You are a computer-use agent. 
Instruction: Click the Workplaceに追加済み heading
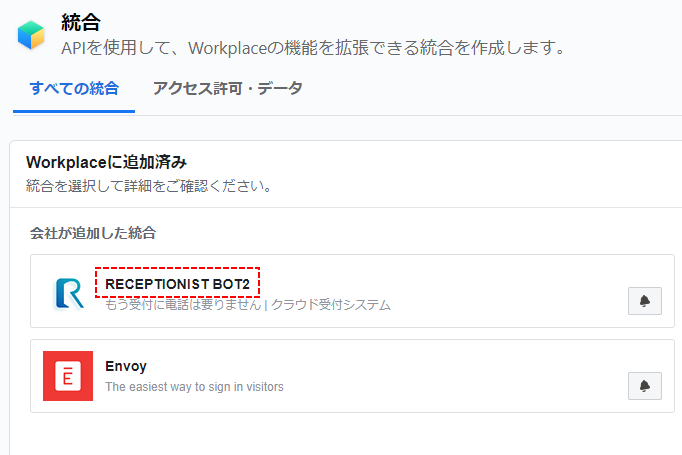pyautogui.click(x=107, y=162)
